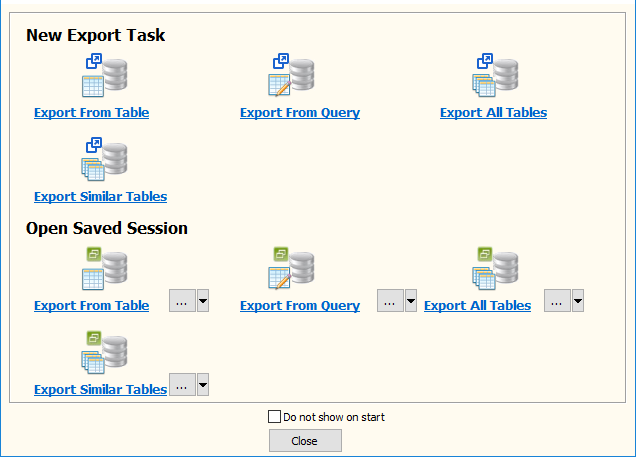The width and height of the screenshot is (636, 457).
Task: Open saved session Export All Tables link
Action: coord(477,305)
